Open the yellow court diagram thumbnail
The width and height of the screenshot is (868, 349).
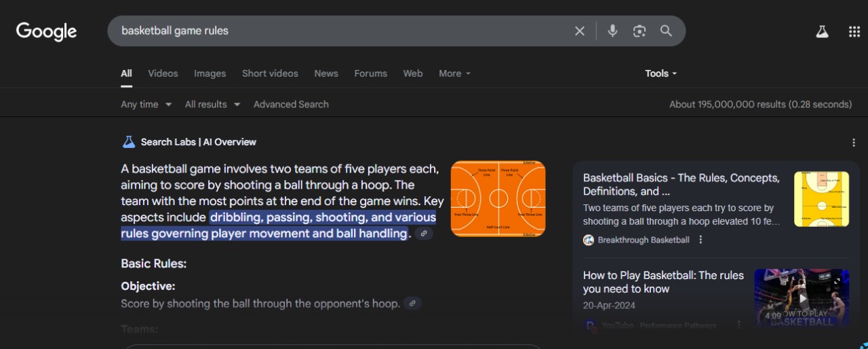[821, 199]
